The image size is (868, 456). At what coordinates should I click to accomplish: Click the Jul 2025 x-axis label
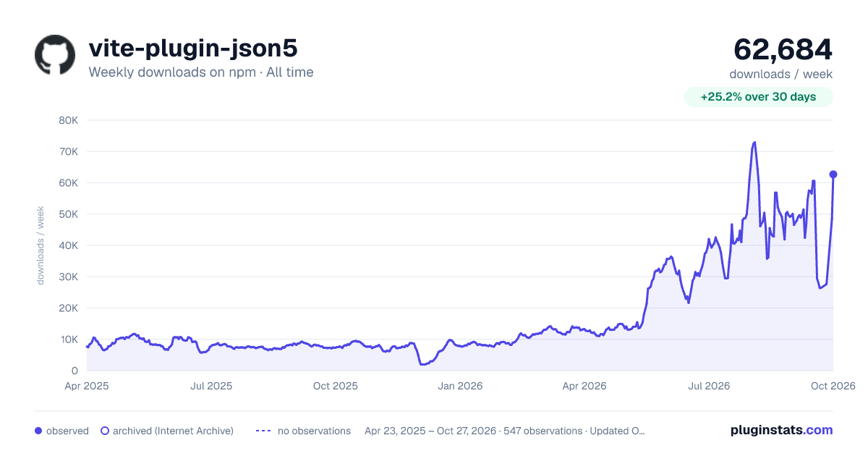coord(211,386)
